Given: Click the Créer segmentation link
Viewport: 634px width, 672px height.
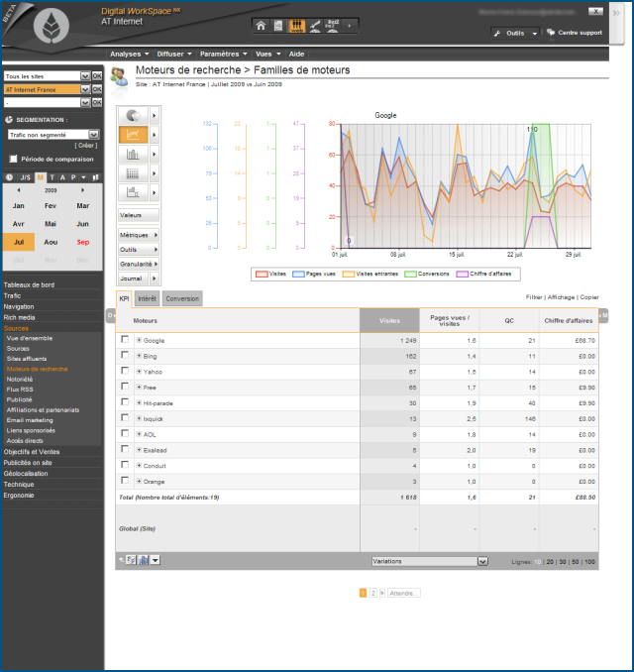Looking at the screenshot, I should tap(86, 146).
